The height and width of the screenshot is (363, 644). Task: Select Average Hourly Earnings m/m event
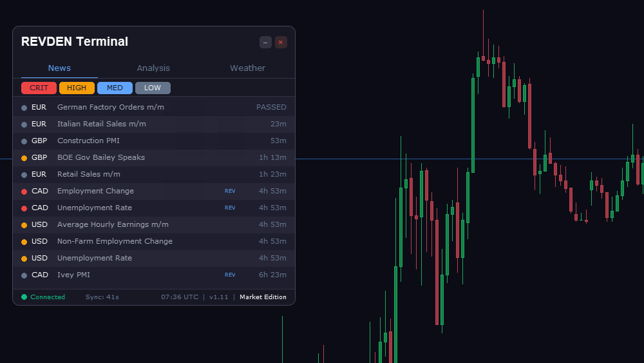tap(154, 225)
